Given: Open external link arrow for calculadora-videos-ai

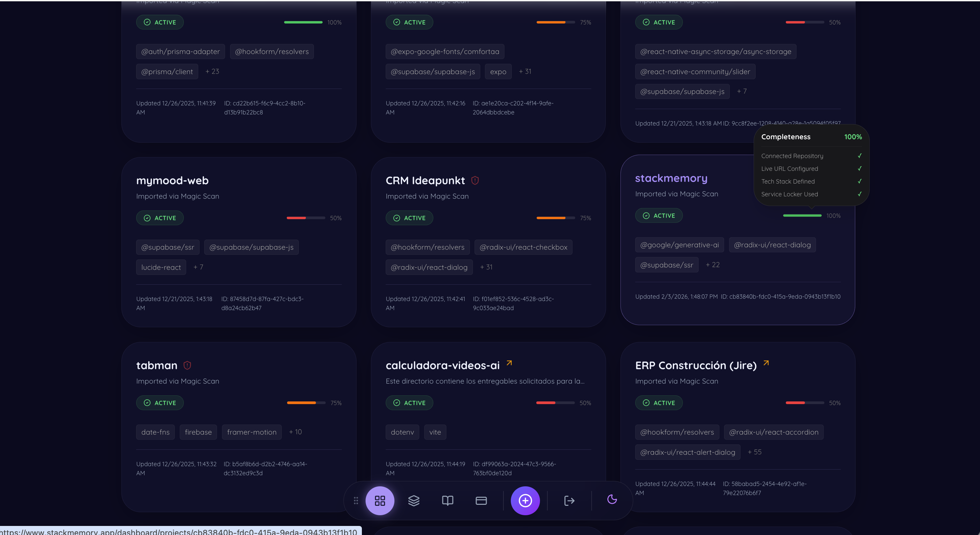Looking at the screenshot, I should [509, 363].
